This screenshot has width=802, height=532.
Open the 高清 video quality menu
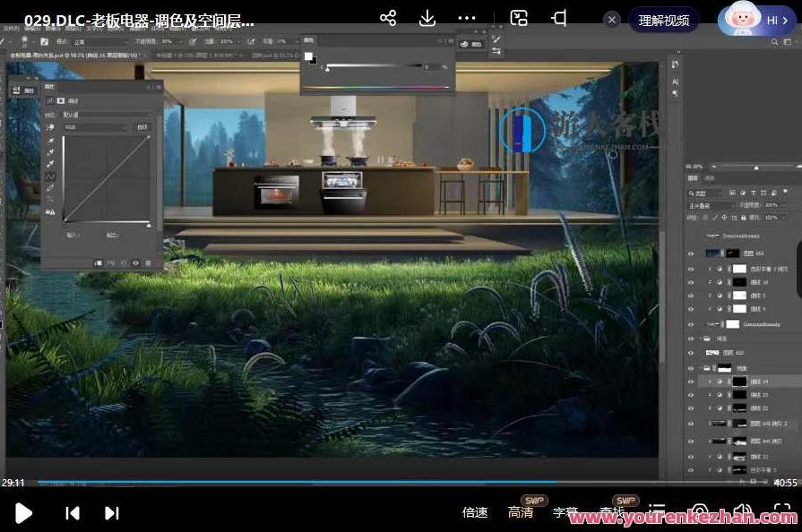[x=521, y=513]
